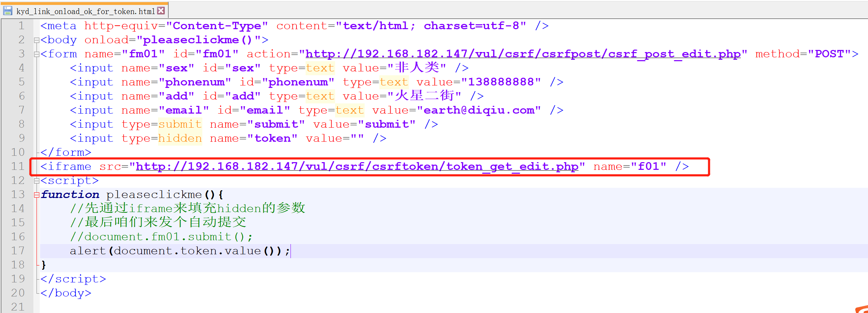
Task: Click the function keyword on line 13
Action: pyautogui.click(x=70, y=194)
